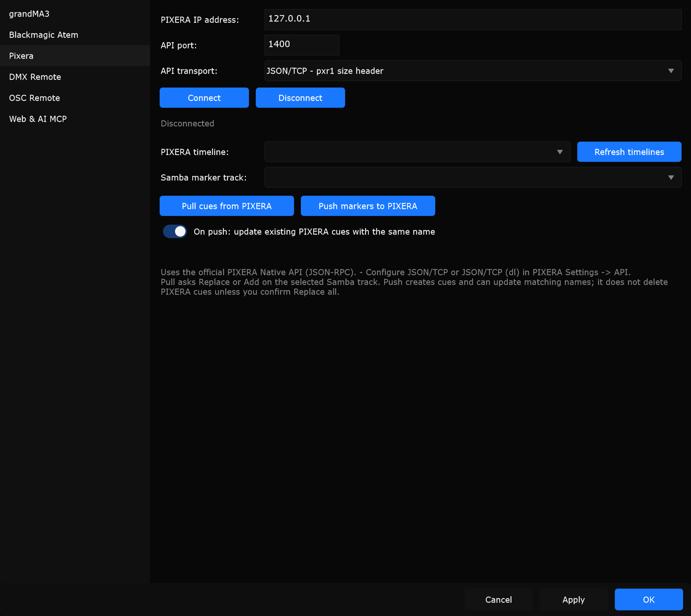Focus the API port input box
The height and width of the screenshot is (616, 691).
[302, 45]
